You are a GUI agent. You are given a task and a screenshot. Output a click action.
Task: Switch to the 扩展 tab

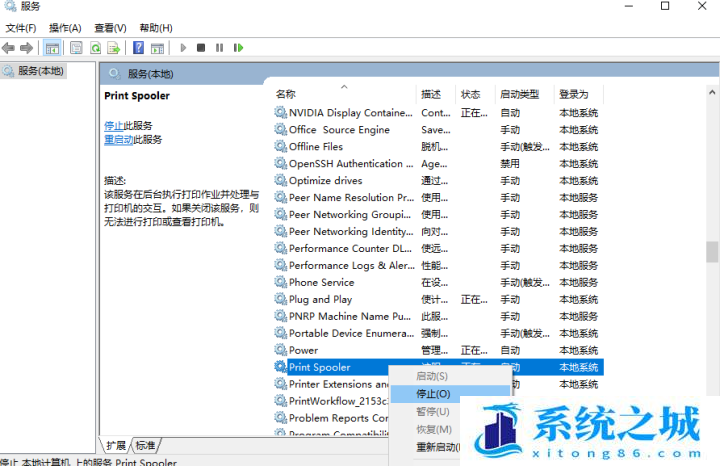(x=116, y=445)
